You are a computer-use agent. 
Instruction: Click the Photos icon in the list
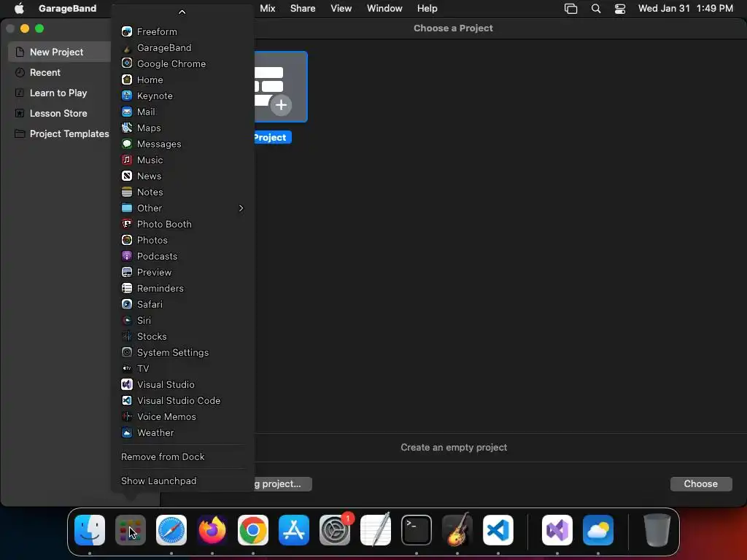pos(127,240)
